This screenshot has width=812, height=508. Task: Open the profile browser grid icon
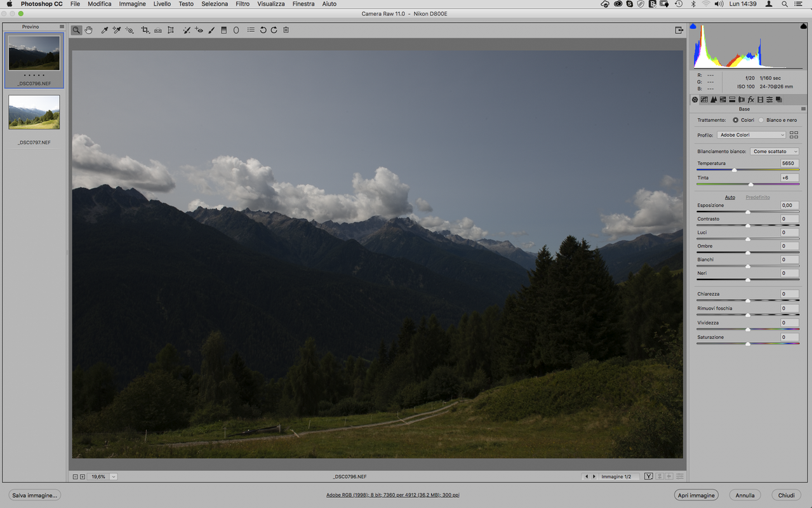[x=794, y=135]
